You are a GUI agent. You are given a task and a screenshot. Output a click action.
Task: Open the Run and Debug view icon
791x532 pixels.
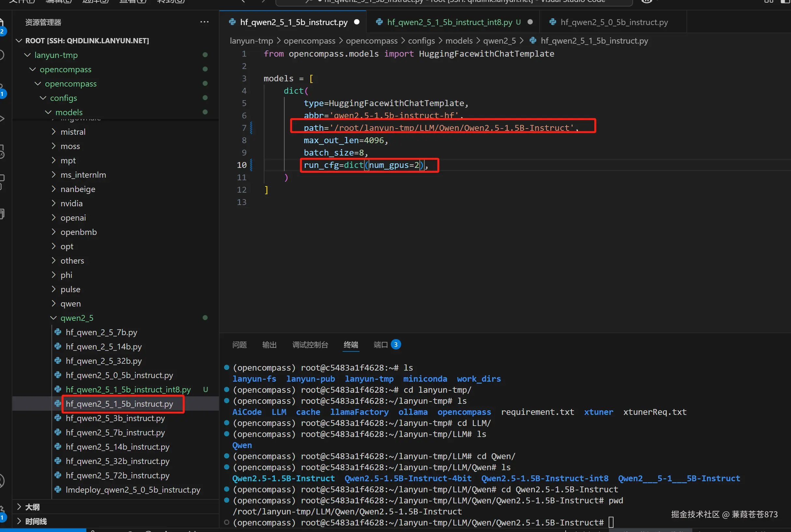pyautogui.click(x=1, y=118)
